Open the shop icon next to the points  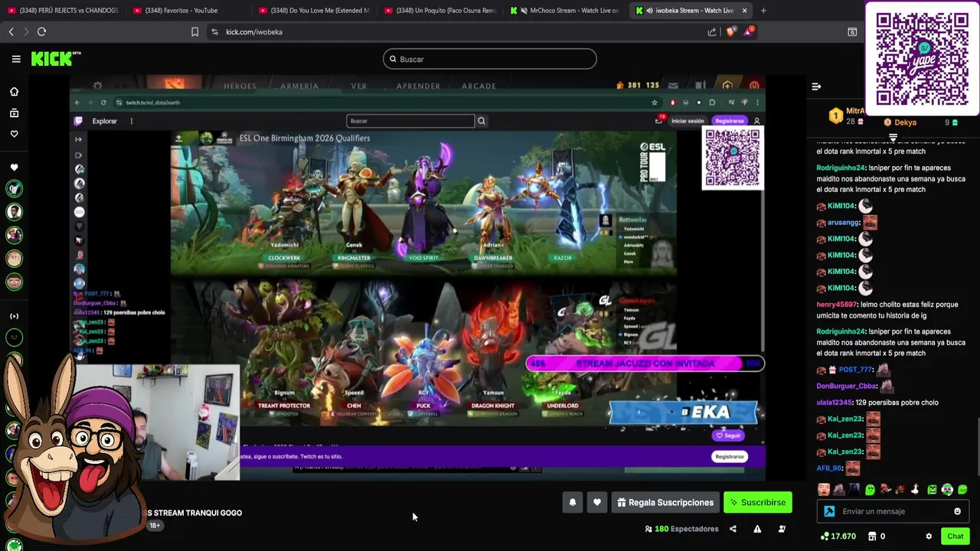click(873, 536)
